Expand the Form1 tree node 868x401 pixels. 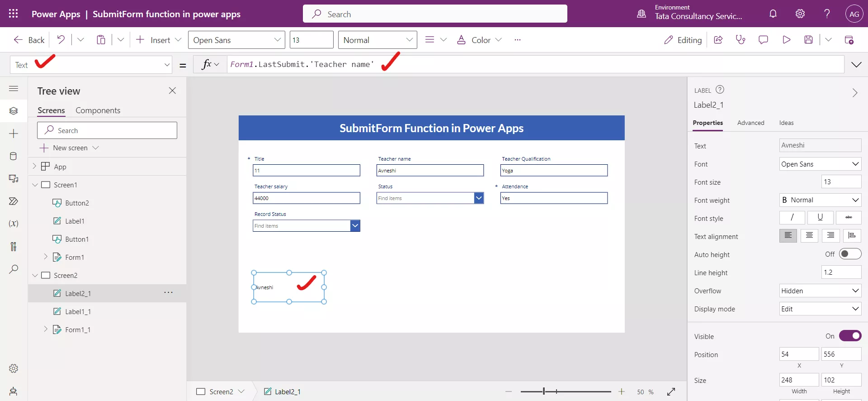(x=45, y=257)
